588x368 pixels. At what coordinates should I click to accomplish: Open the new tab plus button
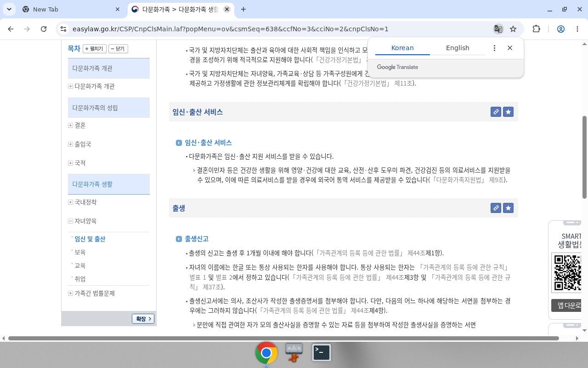[x=243, y=9]
